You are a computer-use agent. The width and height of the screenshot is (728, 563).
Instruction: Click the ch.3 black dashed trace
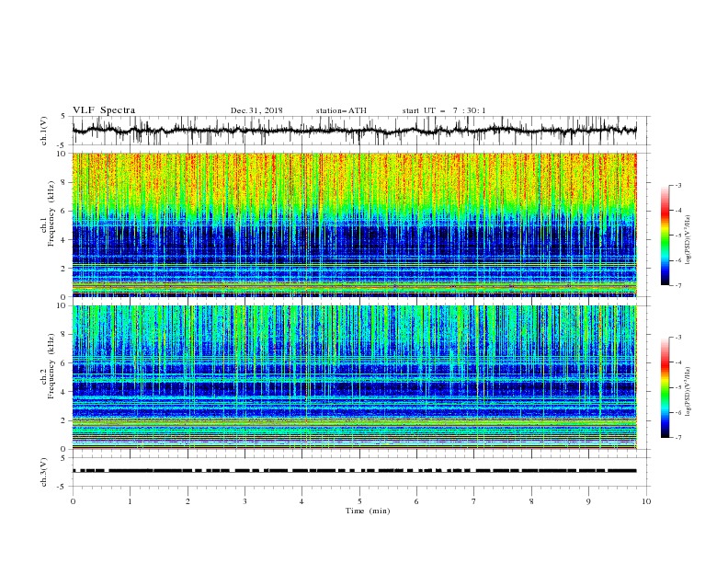point(354,471)
